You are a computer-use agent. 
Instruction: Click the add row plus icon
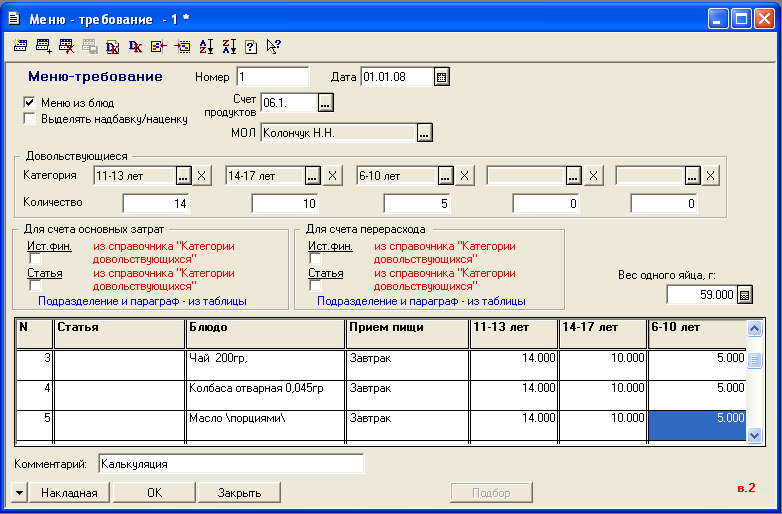[x=43, y=46]
